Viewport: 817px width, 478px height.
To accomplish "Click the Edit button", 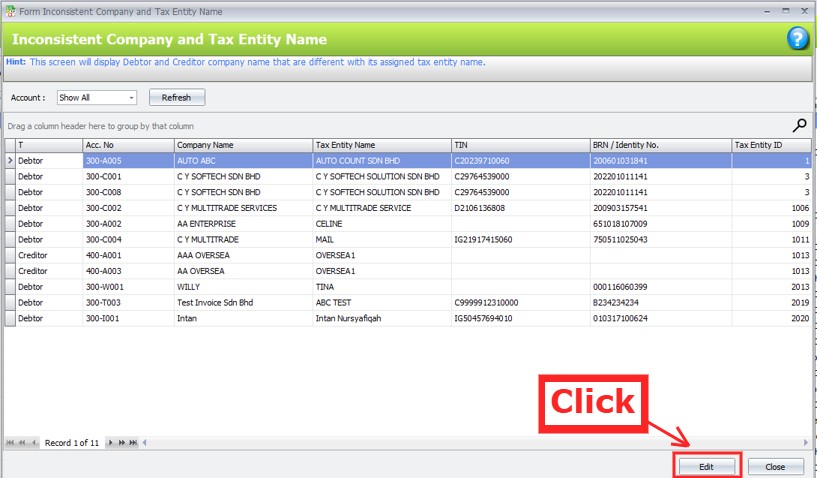I will coord(706,467).
